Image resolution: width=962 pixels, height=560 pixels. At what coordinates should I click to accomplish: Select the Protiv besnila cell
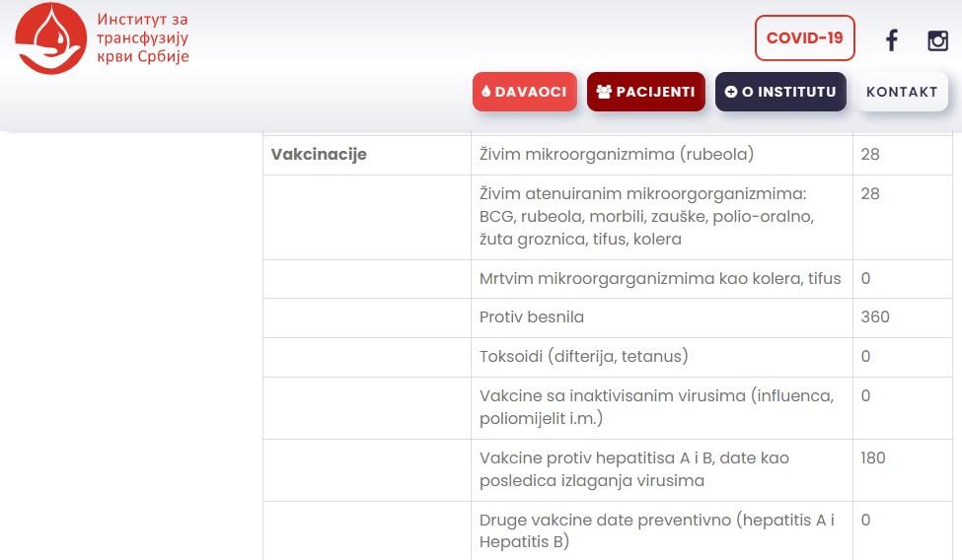pyautogui.click(x=661, y=317)
